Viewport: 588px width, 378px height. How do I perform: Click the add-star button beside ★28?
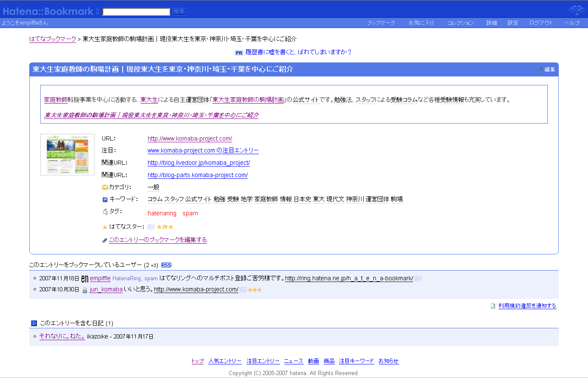click(x=151, y=227)
